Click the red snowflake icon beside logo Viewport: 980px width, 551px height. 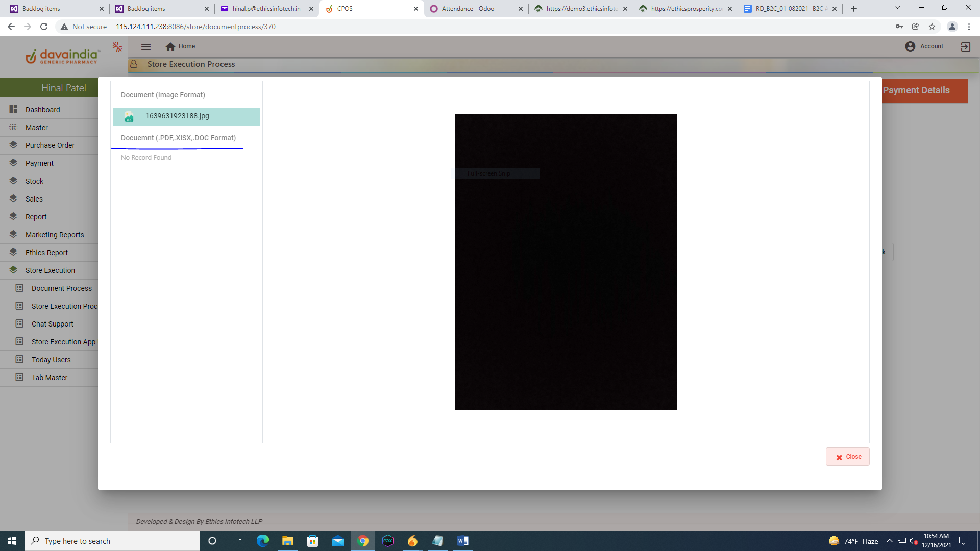(x=117, y=47)
